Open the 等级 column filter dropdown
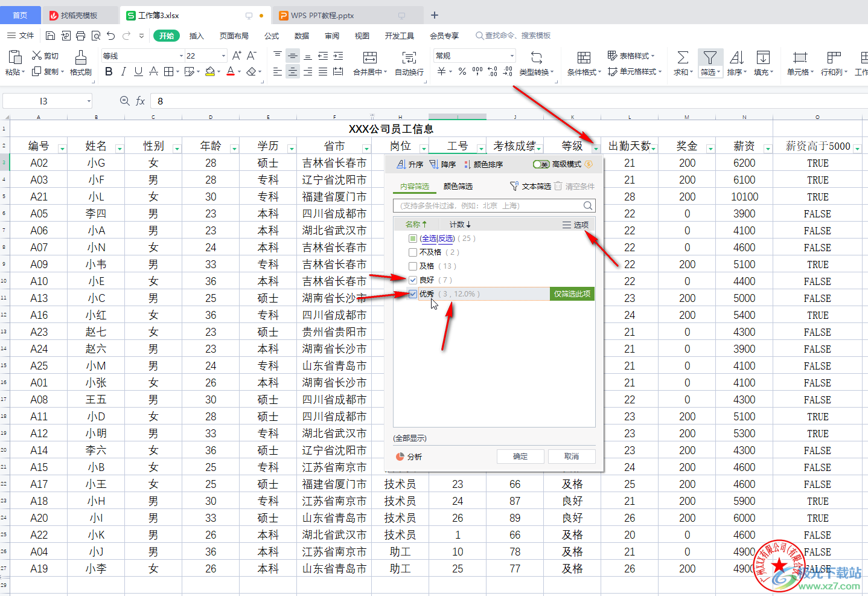 (596, 149)
